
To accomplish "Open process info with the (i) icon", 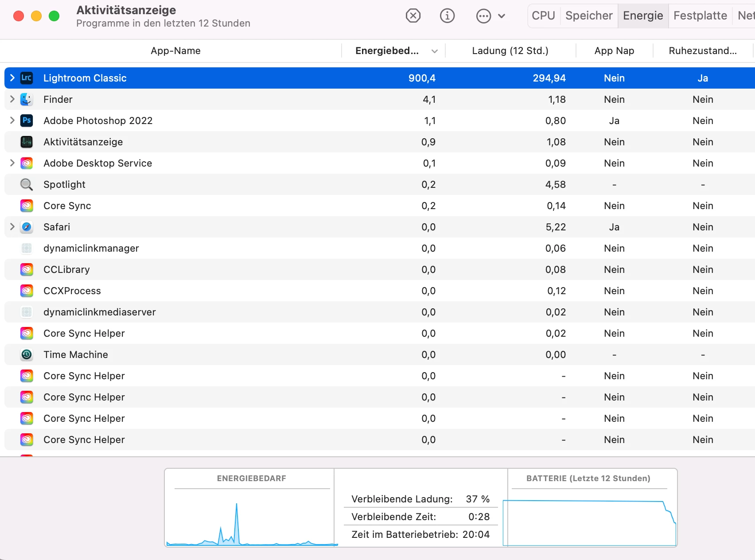I will point(447,16).
